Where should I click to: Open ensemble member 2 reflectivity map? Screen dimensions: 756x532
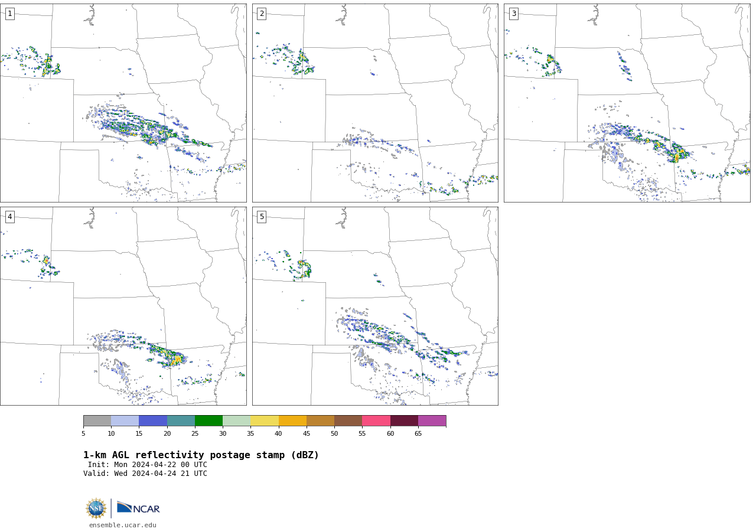click(375, 103)
